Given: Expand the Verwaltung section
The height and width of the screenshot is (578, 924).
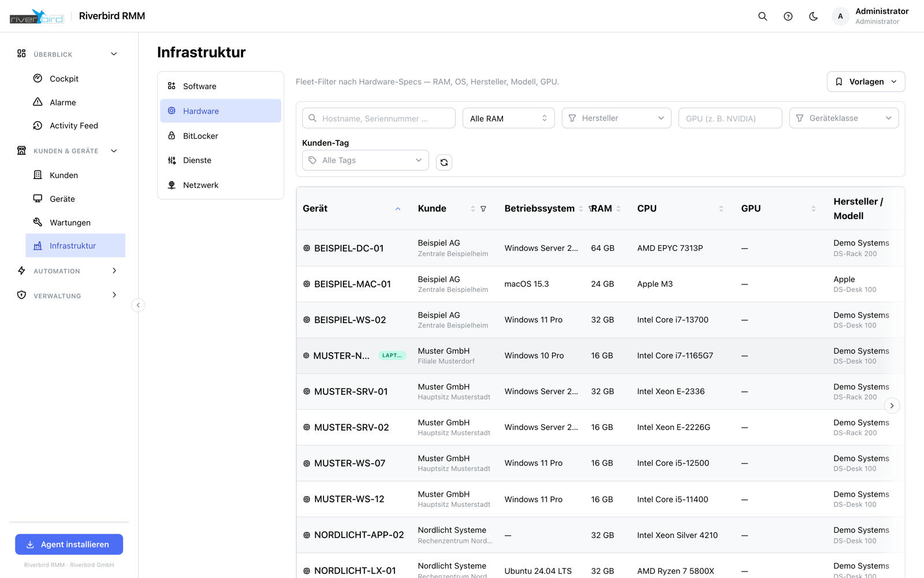Looking at the screenshot, I should 67,295.
